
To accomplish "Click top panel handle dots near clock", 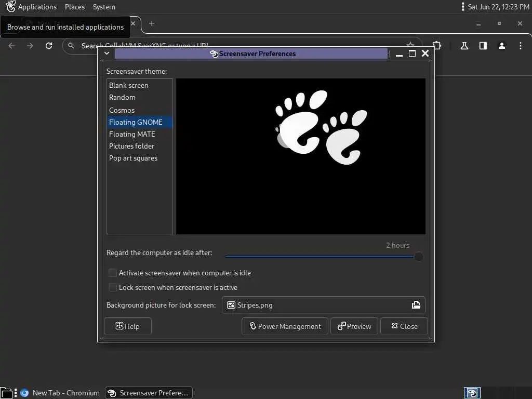I will click(x=463, y=7).
